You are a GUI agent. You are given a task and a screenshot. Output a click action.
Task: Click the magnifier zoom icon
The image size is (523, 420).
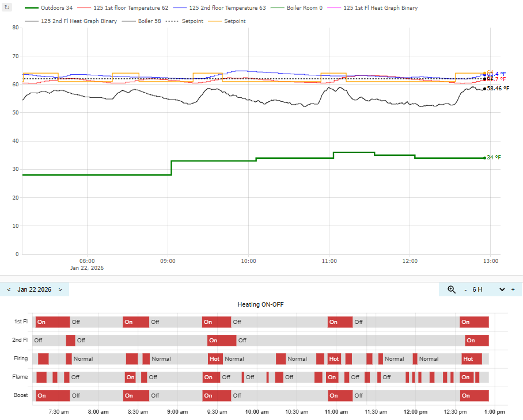point(451,289)
